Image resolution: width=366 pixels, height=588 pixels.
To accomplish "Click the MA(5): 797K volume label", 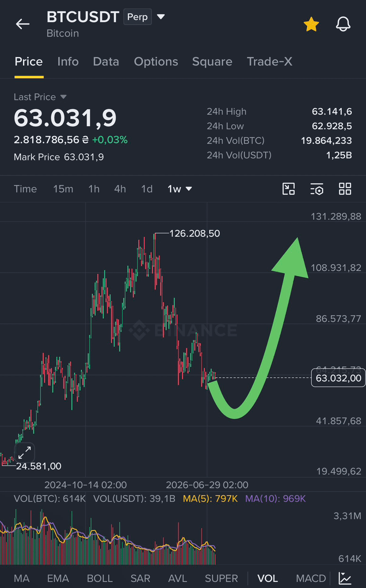I will pos(210,499).
